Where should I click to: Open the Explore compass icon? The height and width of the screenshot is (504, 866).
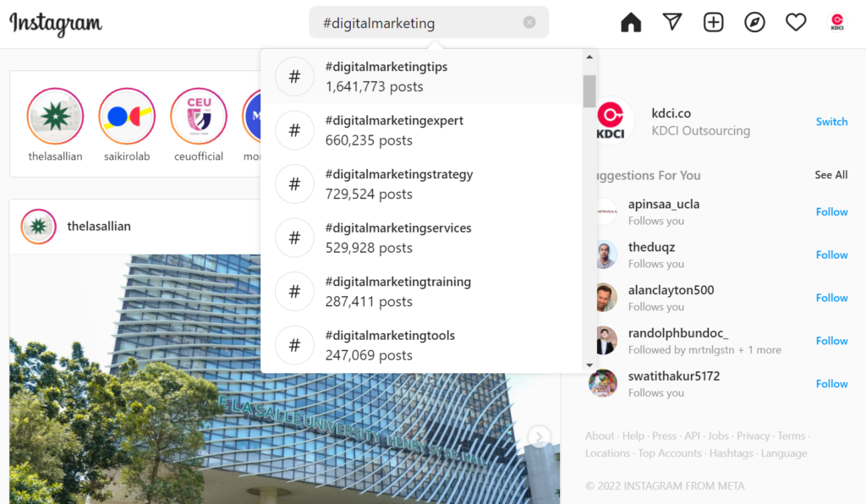pos(754,23)
